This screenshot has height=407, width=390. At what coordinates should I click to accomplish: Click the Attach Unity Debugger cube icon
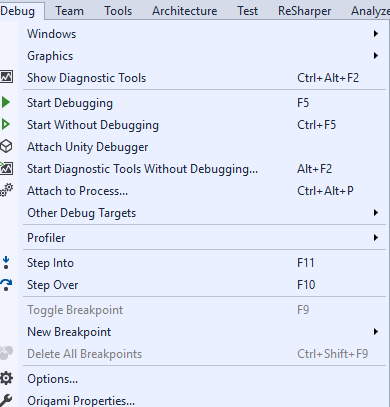coord(6,146)
